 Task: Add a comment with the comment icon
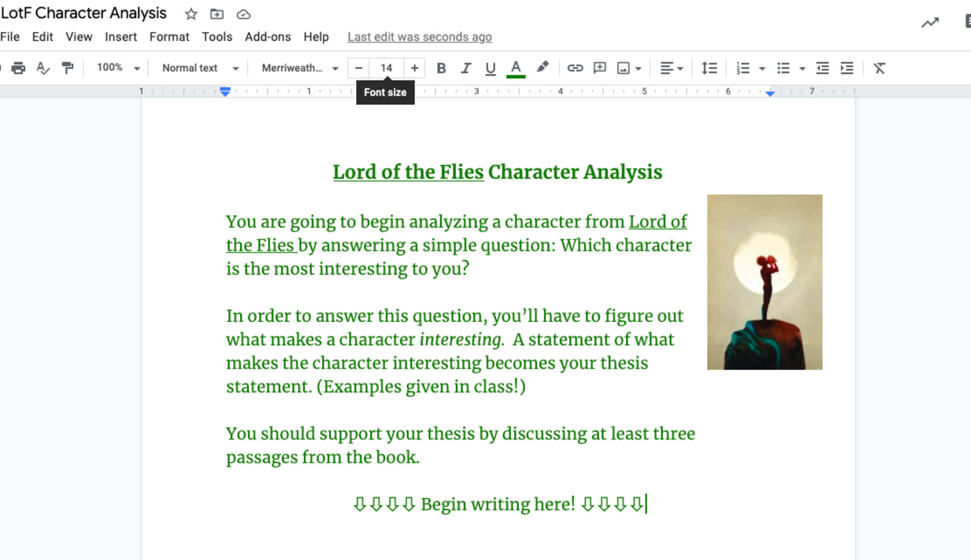pos(600,68)
